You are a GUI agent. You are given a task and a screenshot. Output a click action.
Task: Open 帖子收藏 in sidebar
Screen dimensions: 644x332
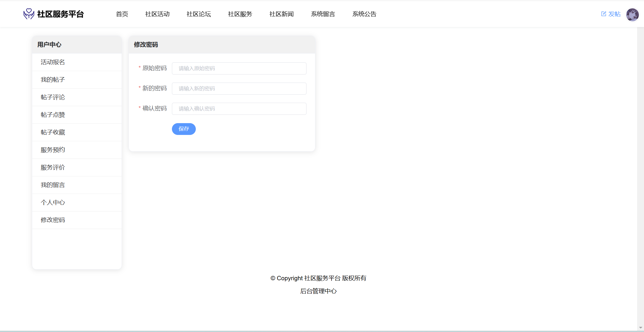tap(53, 132)
